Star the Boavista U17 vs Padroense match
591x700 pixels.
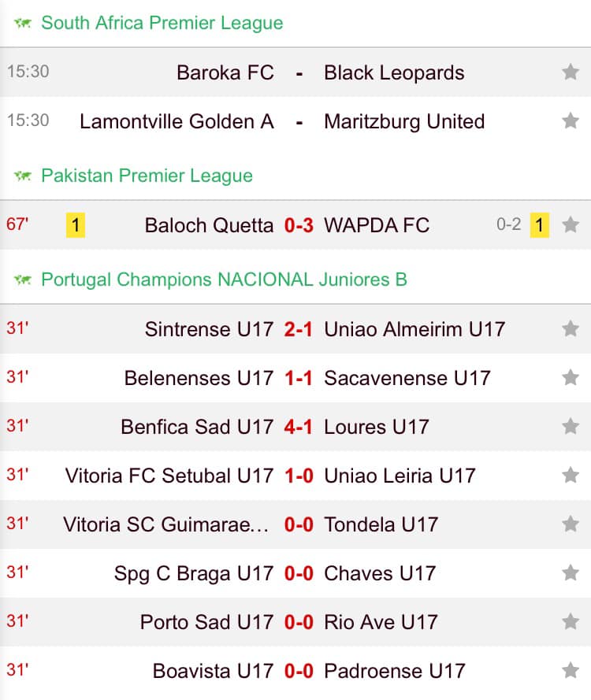[571, 671]
